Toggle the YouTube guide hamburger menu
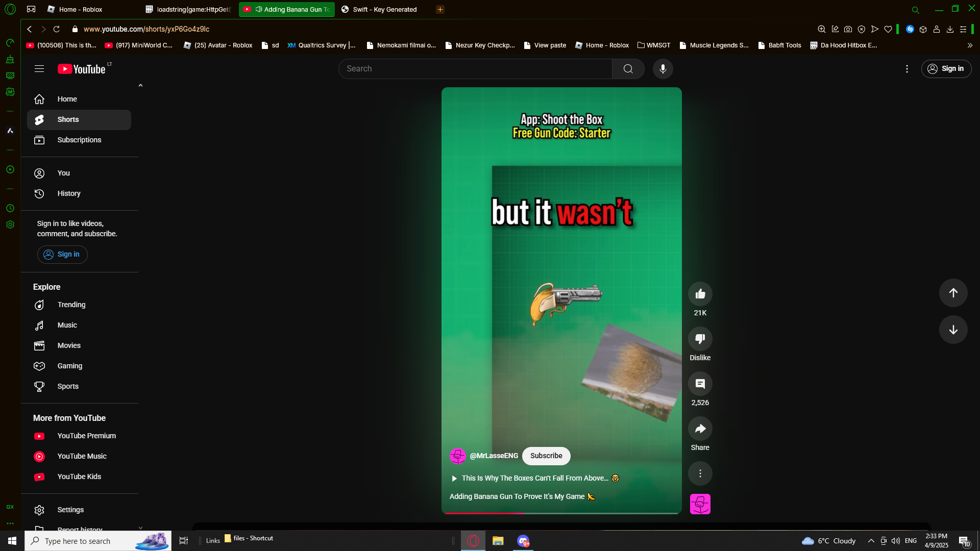 (x=39, y=69)
